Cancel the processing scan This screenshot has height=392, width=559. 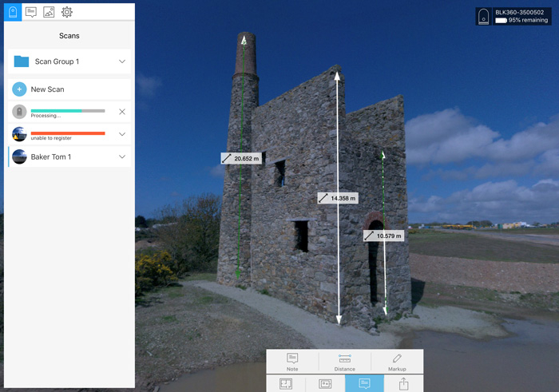pos(122,112)
